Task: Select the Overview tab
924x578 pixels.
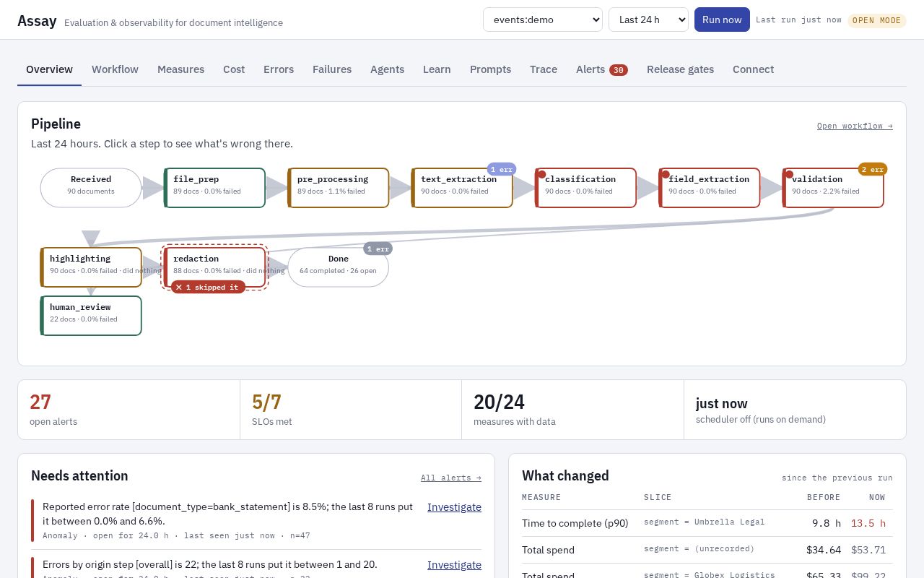Action: 49,69
